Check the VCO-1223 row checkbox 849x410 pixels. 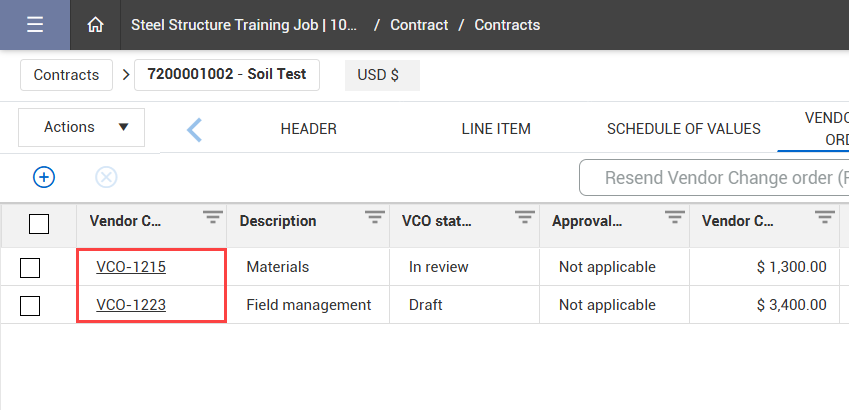(x=30, y=305)
